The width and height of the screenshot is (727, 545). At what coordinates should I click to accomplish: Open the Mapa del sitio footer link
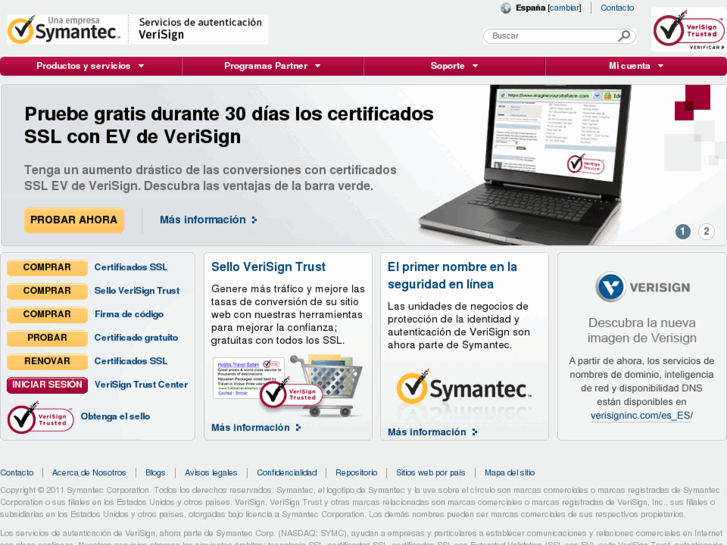coord(510,473)
